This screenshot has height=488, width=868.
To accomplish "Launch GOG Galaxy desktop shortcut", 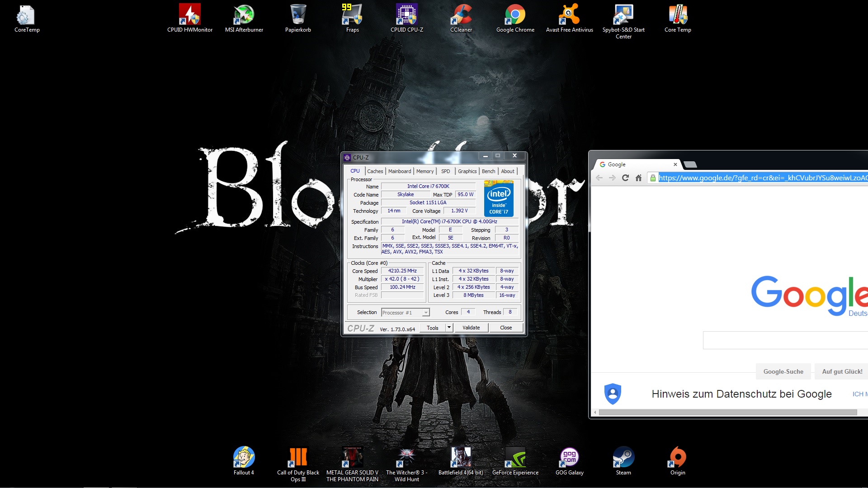I will click(570, 461).
